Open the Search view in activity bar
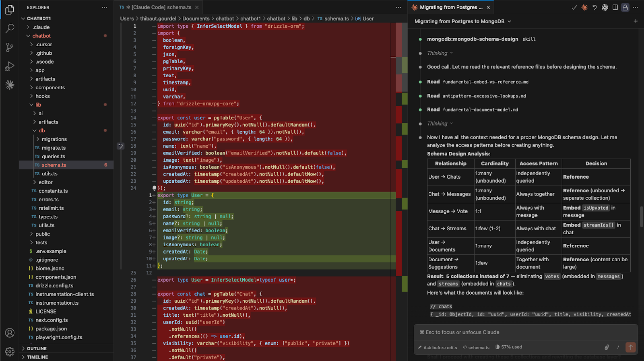 (10, 29)
